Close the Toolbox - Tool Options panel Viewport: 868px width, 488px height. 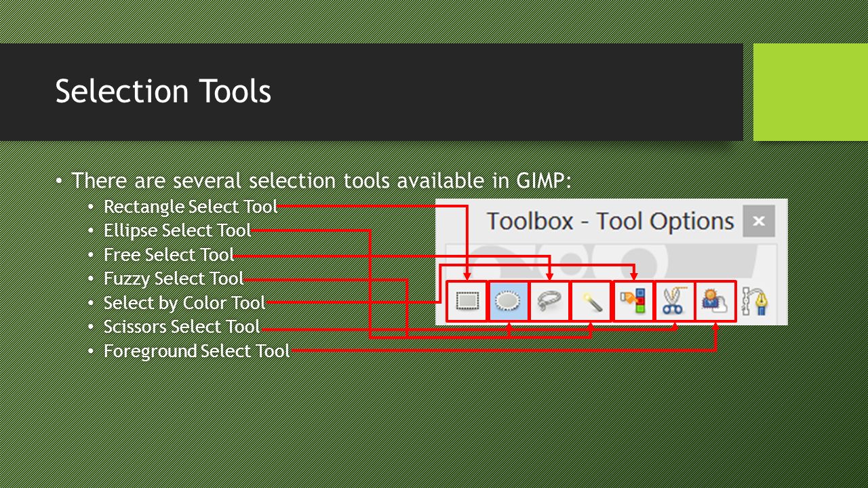click(x=759, y=221)
